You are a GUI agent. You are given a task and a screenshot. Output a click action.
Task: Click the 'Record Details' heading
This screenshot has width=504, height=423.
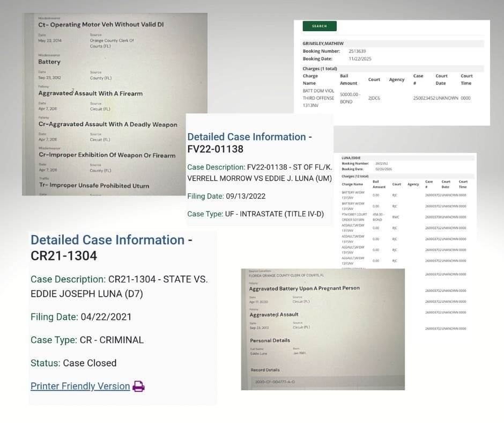(265, 370)
